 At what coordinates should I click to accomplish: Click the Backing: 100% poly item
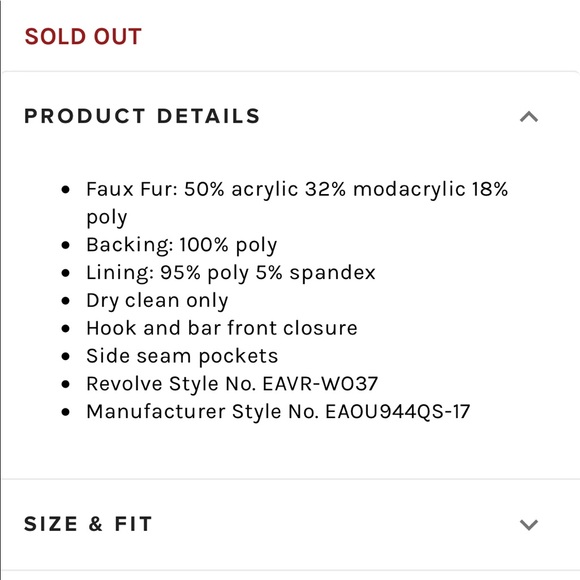click(x=182, y=245)
